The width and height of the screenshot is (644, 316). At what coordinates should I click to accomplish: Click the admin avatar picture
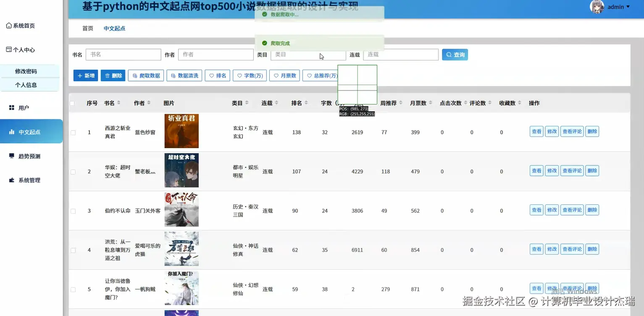click(x=597, y=6)
